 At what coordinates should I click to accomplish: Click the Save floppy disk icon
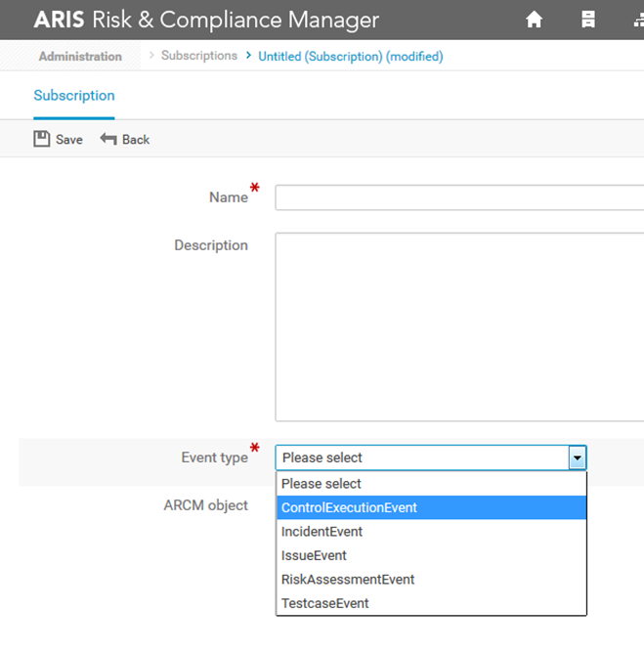click(x=42, y=139)
